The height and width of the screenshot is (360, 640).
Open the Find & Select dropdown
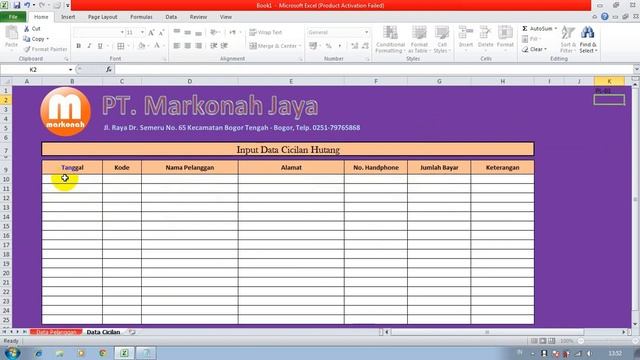pyautogui.click(x=588, y=39)
